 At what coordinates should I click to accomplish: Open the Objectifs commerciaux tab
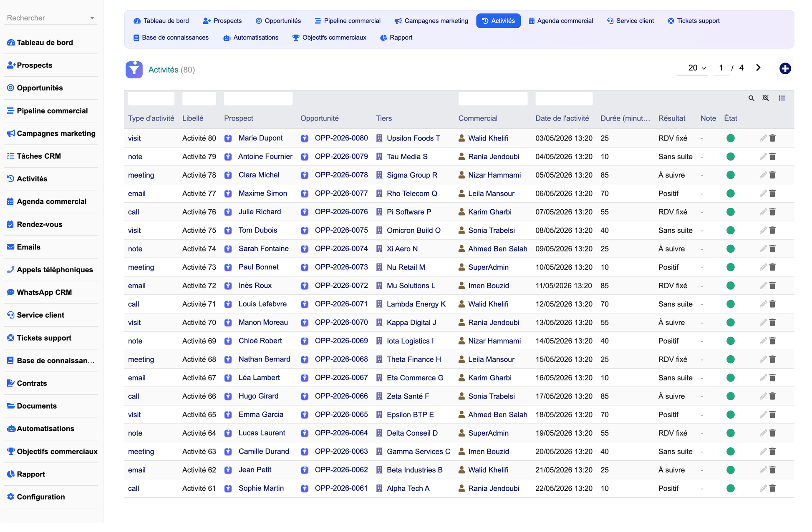point(330,38)
